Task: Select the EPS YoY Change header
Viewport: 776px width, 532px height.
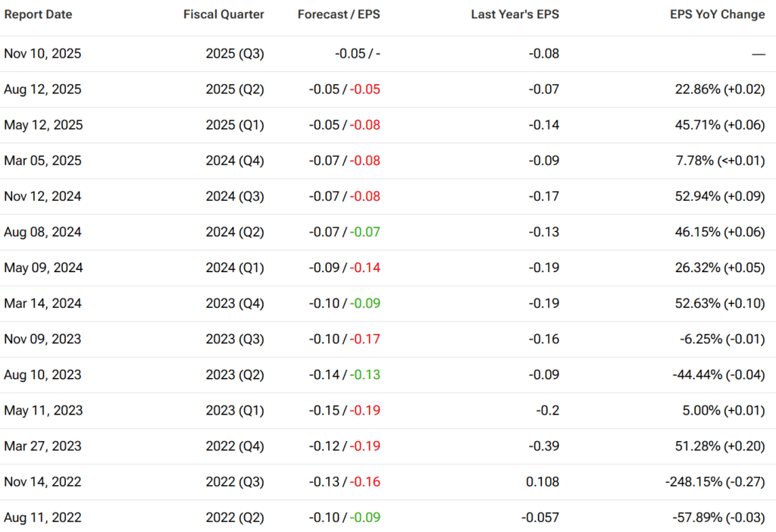Action: click(x=717, y=14)
